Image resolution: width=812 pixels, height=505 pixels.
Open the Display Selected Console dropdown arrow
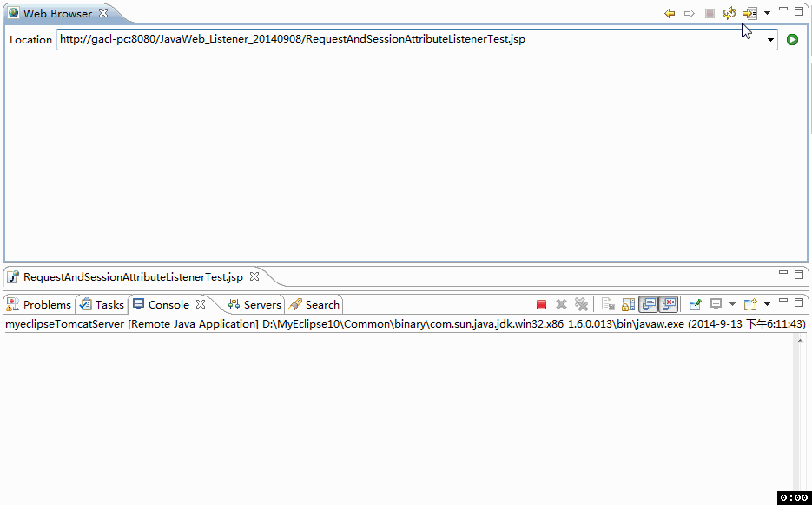(732, 304)
